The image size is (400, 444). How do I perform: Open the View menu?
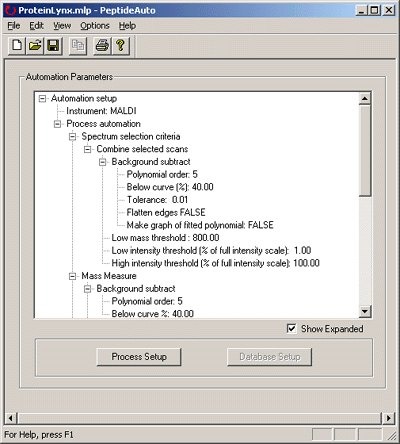pyautogui.click(x=62, y=26)
